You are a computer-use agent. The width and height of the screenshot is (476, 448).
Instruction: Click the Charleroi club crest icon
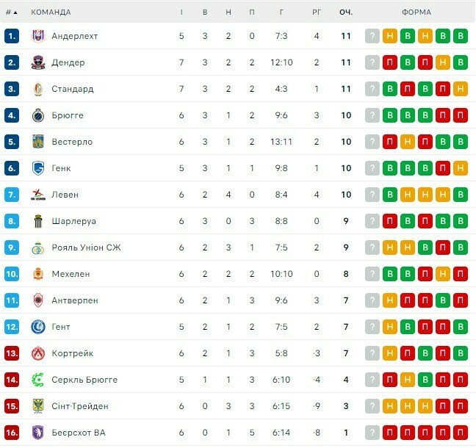pyautogui.click(x=38, y=221)
